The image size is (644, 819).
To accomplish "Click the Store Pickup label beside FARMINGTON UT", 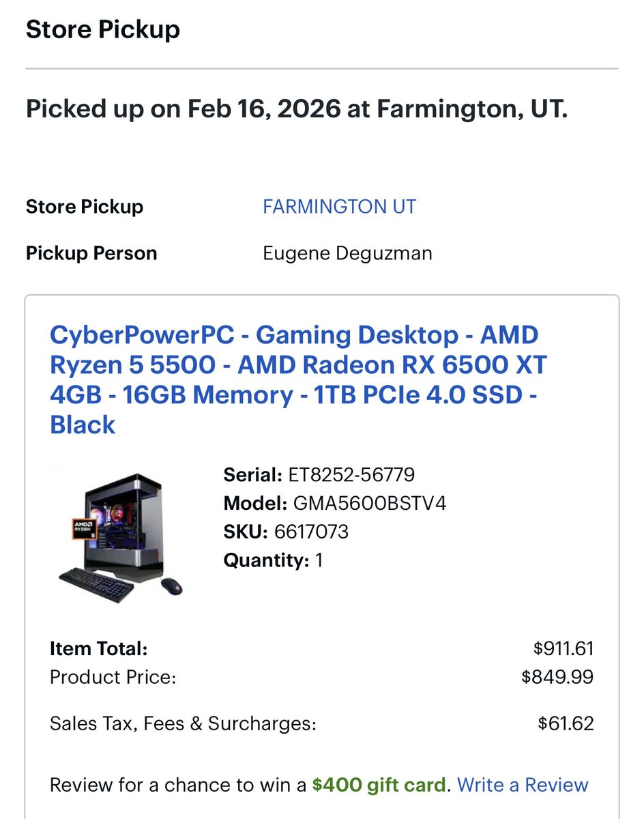I will click(85, 207).
